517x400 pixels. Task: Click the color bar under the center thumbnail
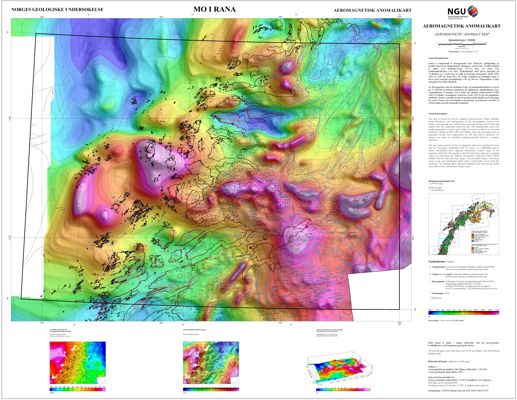click(211, 389)
